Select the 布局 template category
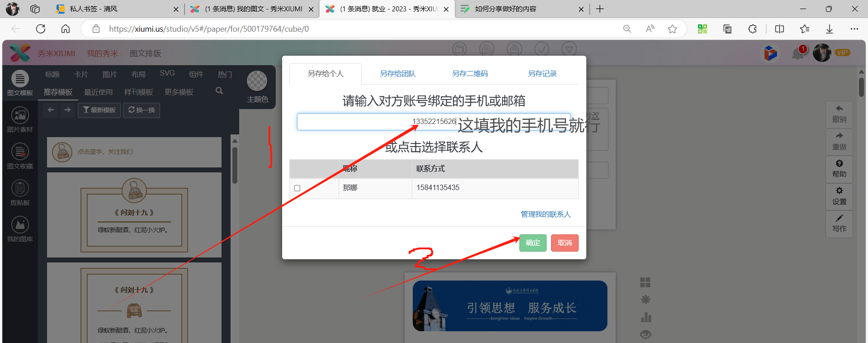Screen dimensions: 868x343 point(138,74)
